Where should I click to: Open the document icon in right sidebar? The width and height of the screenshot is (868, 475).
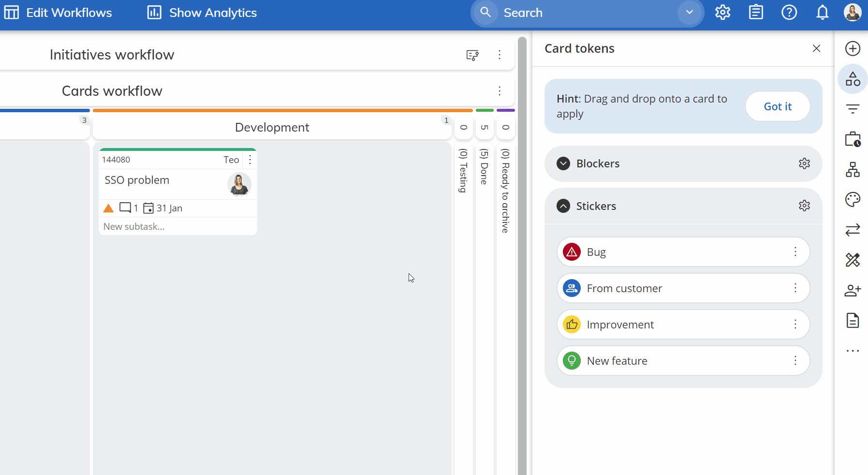853,320
